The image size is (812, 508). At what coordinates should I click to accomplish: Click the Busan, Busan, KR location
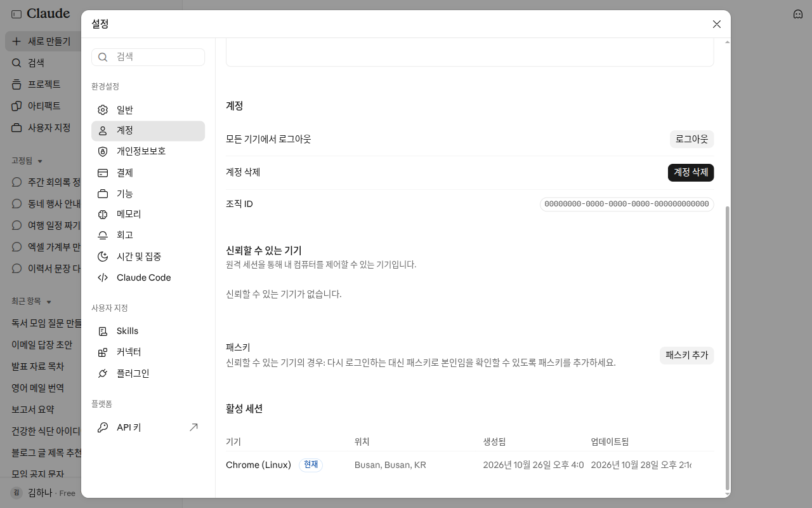pos(390,465)
